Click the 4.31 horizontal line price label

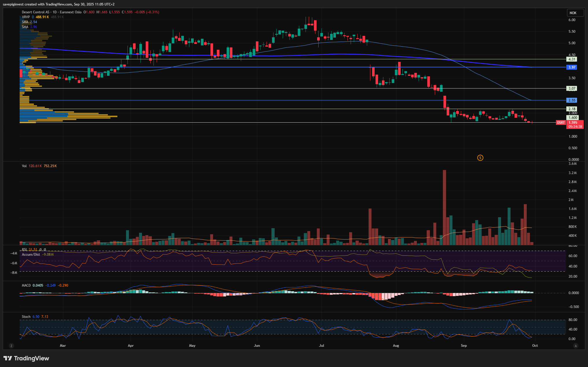click(572, 59)
